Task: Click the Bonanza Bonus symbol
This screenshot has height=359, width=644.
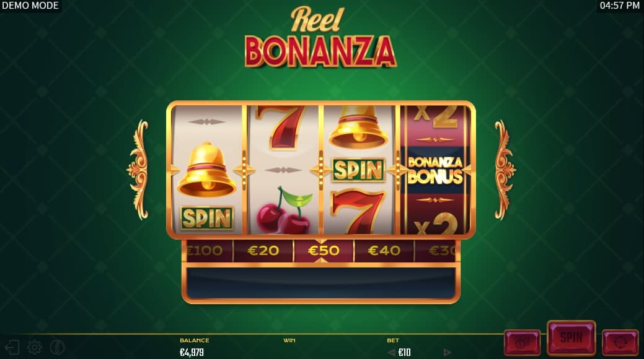Action: pos(435,170)
